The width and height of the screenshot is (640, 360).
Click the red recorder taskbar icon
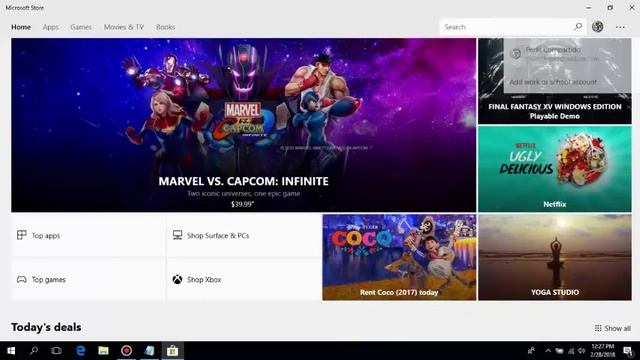click(127, 351)
